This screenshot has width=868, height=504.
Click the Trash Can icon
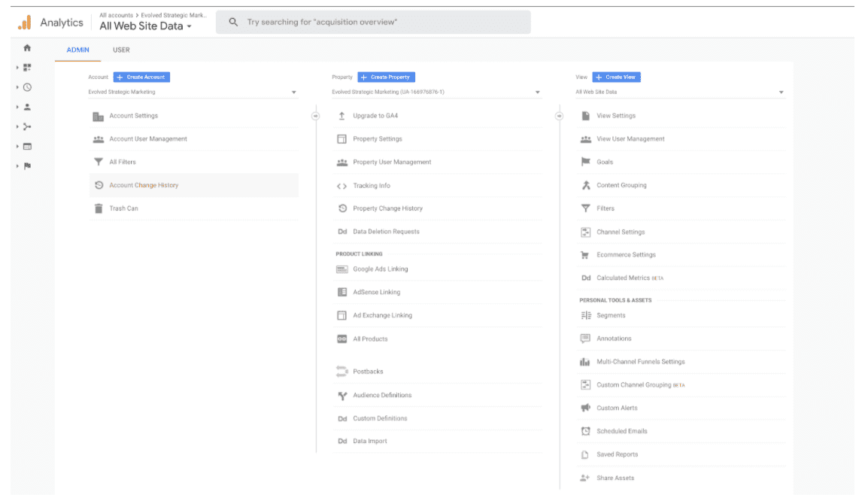99,209
